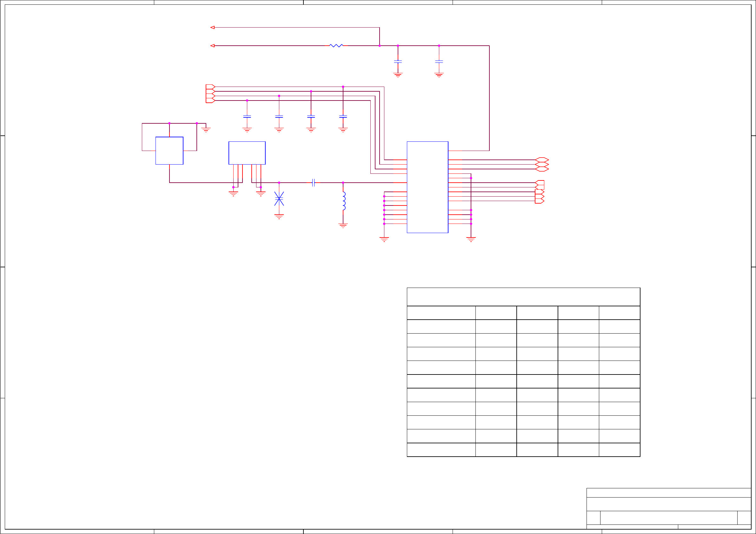Select the rightmost of four decoupling capacitors
This screenshot has width=756, height=534.
(343, 116)
